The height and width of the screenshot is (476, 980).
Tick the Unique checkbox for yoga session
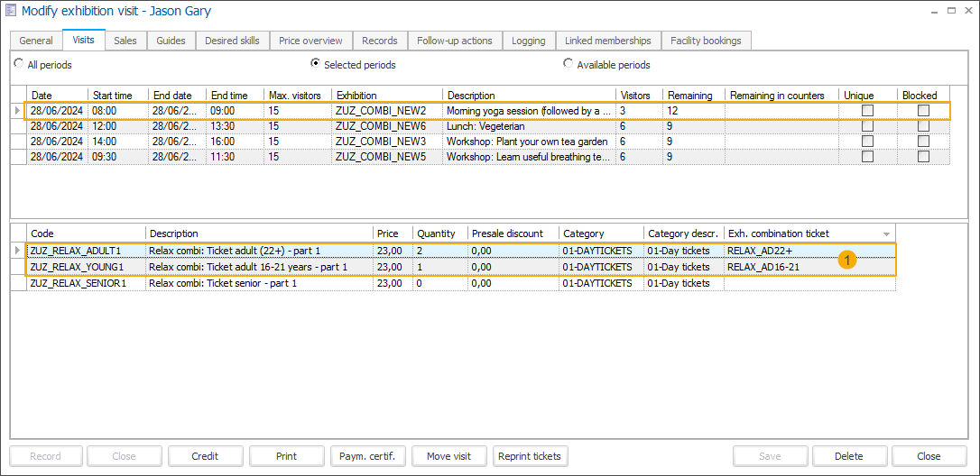coord(867,111)
